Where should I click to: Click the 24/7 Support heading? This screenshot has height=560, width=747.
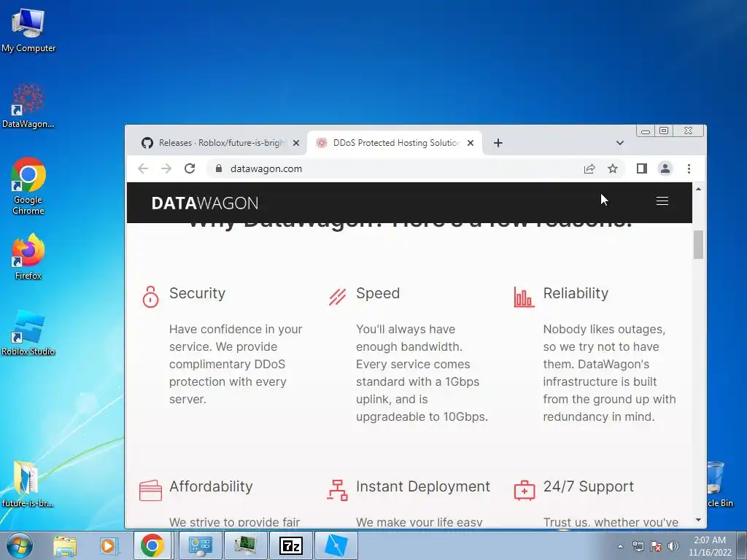[589, 486]
